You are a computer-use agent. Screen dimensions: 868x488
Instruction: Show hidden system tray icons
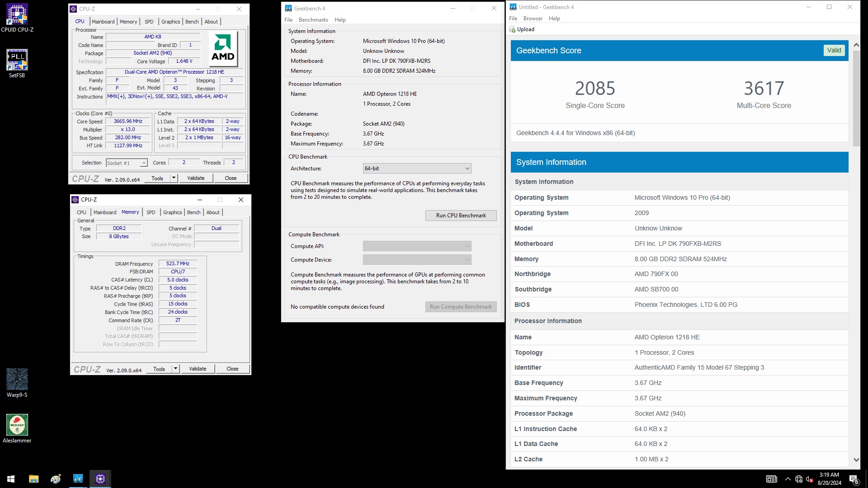pos(788,479)
